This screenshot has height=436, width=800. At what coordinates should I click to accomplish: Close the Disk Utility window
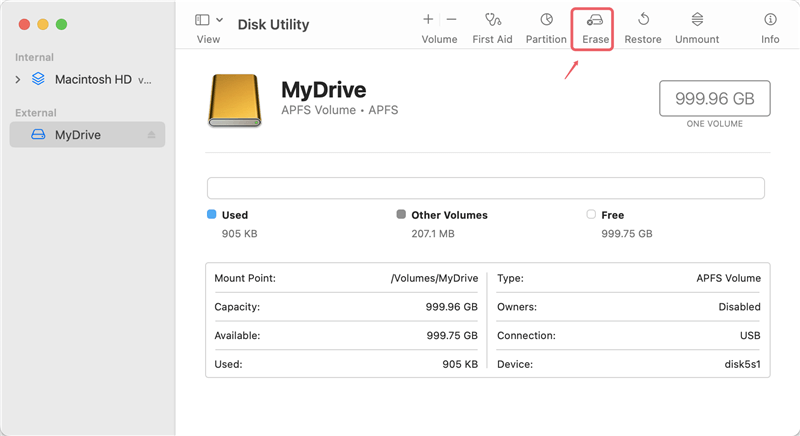coord(24,24)
